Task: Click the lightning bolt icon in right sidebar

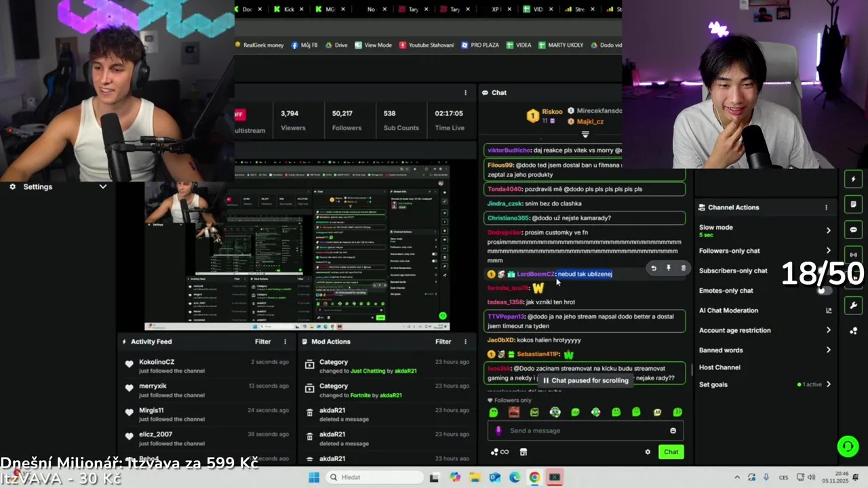Action: pos(853,179)
